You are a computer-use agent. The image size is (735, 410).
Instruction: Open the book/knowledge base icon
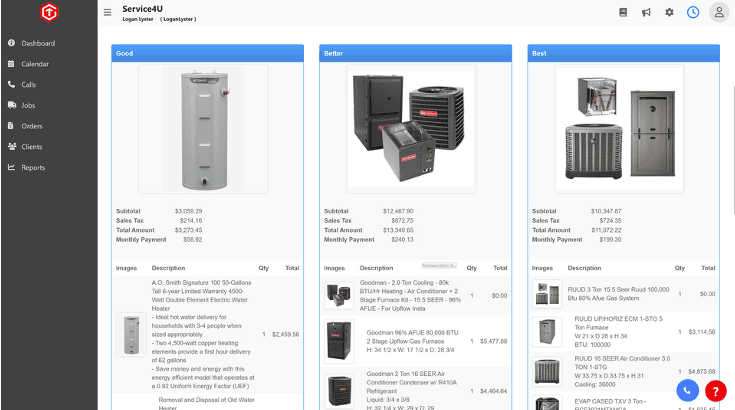[623, 12]
